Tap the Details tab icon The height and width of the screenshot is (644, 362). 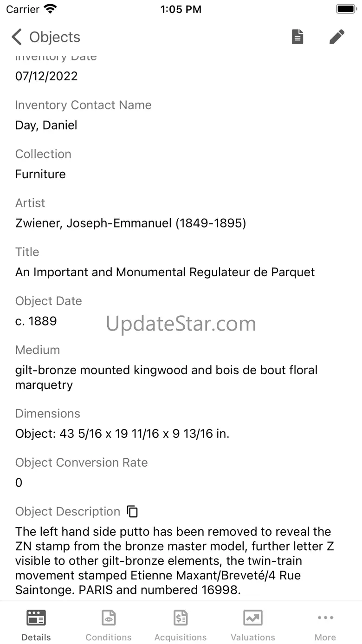pyautogui.click(x=36, y=618)
